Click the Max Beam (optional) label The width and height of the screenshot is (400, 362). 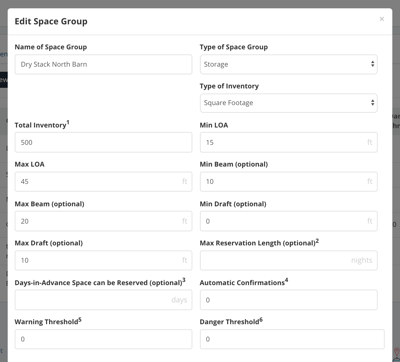point(49,204)
